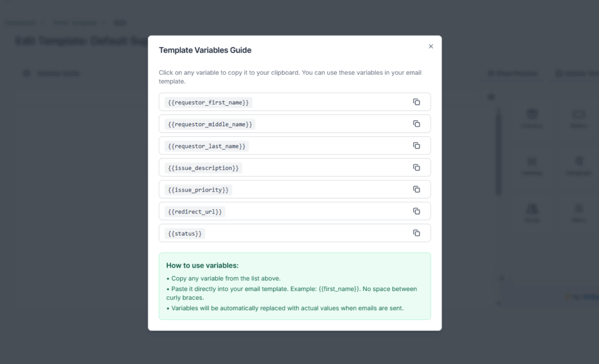Click the background blocks panel scrollbar

click(x=498, y=152)
